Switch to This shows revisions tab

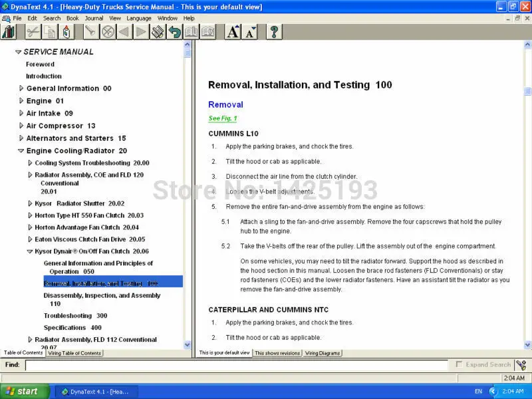(x=277, y=353)
